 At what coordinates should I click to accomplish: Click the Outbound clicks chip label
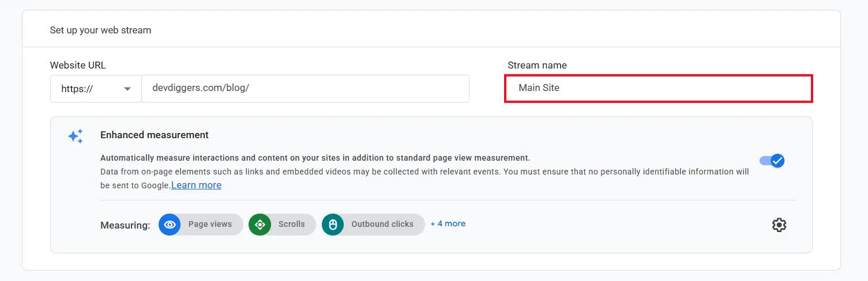382,224
